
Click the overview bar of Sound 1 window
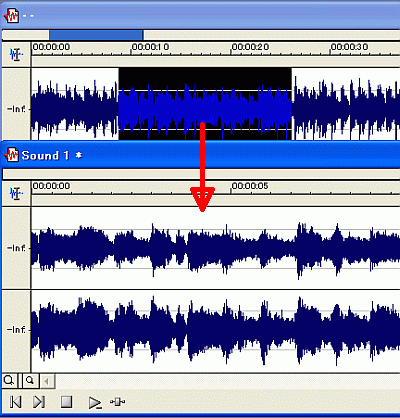(201, 174)
